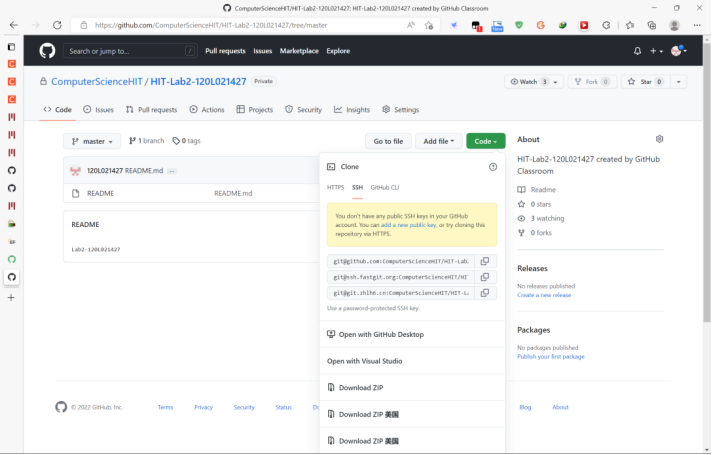Click the browser back arrow
This screenshot has width=712, height=455.
(x=14, y=25)
